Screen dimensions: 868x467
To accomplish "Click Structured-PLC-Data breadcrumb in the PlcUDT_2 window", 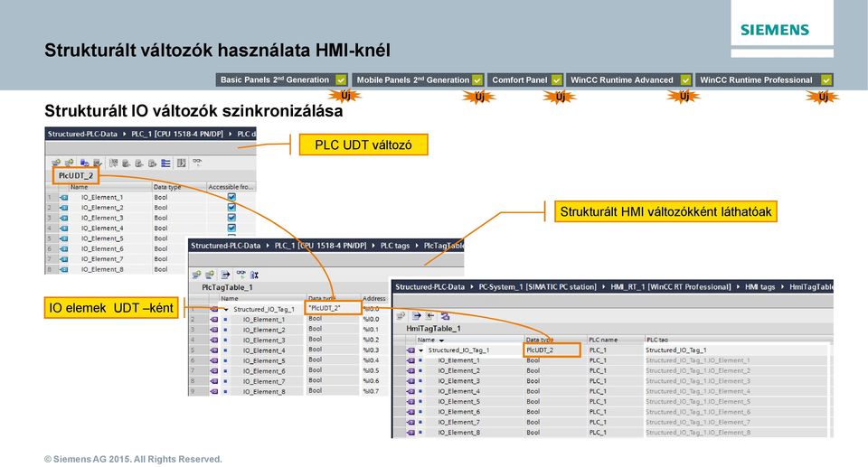I will (82, 134).
